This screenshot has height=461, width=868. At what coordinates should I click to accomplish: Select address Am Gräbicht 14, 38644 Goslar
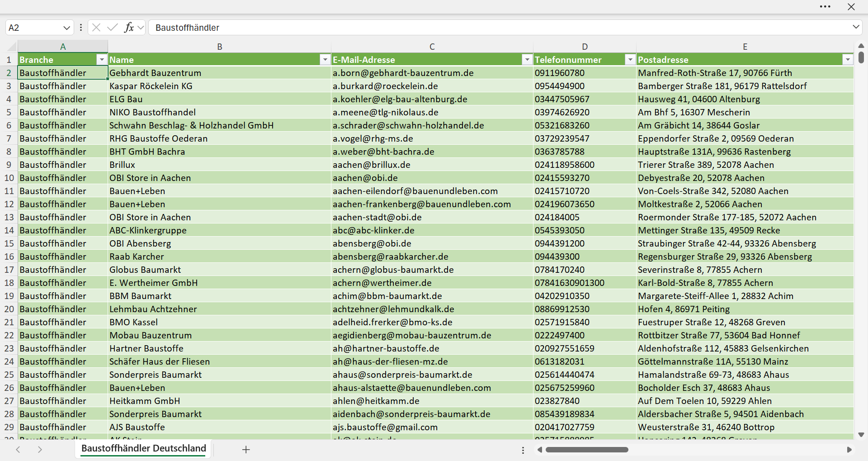745,125
